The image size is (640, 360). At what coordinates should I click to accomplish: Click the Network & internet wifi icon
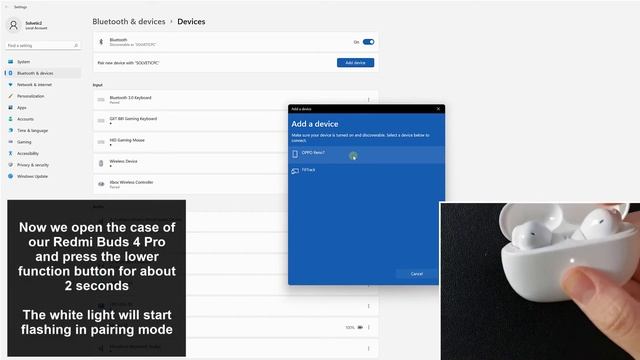click(x=11, y=84)
